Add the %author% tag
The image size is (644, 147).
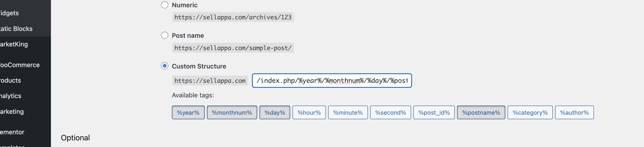[x=574, y=112]
